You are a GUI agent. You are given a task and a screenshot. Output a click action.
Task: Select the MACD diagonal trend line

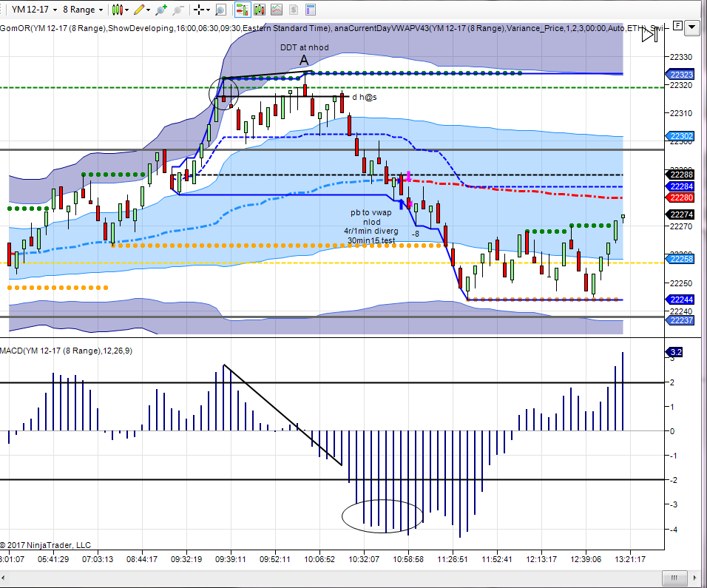pyautogui.click(x=283, y=415)
